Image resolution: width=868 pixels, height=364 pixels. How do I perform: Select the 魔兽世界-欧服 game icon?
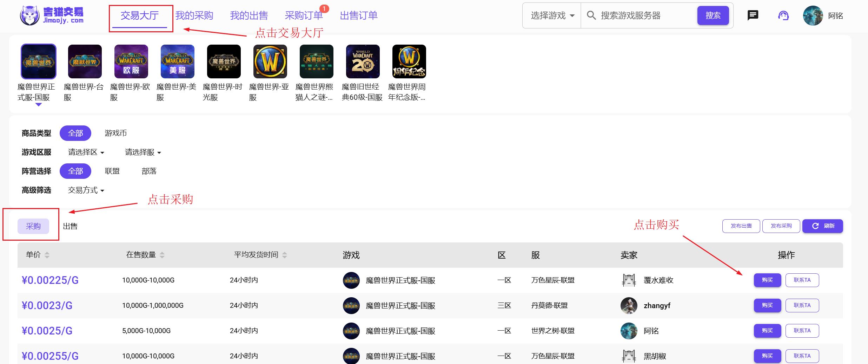pos(131,61)
